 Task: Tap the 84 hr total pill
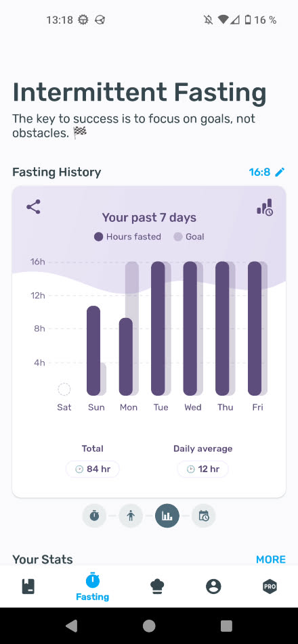93,469
